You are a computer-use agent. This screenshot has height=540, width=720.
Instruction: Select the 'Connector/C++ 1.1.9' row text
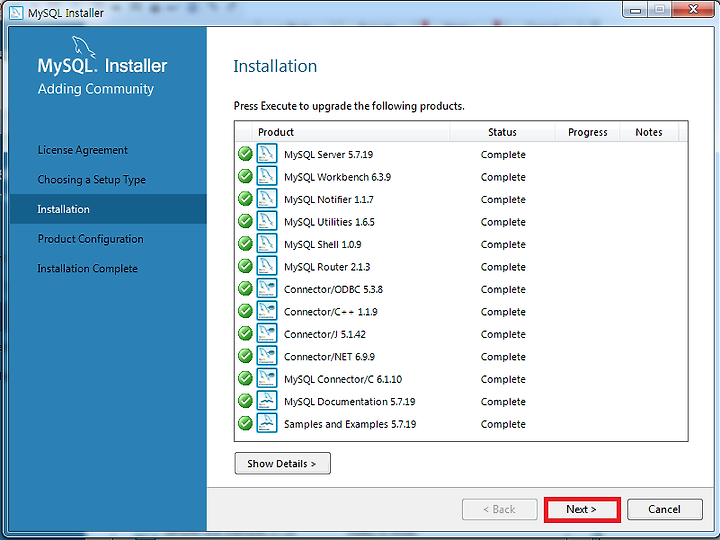click(331, 312)
